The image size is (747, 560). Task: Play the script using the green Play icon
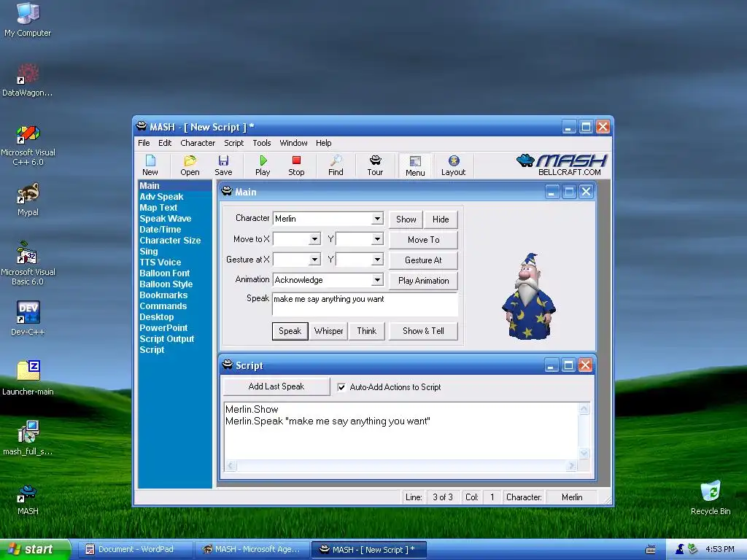tap(263, 166)
